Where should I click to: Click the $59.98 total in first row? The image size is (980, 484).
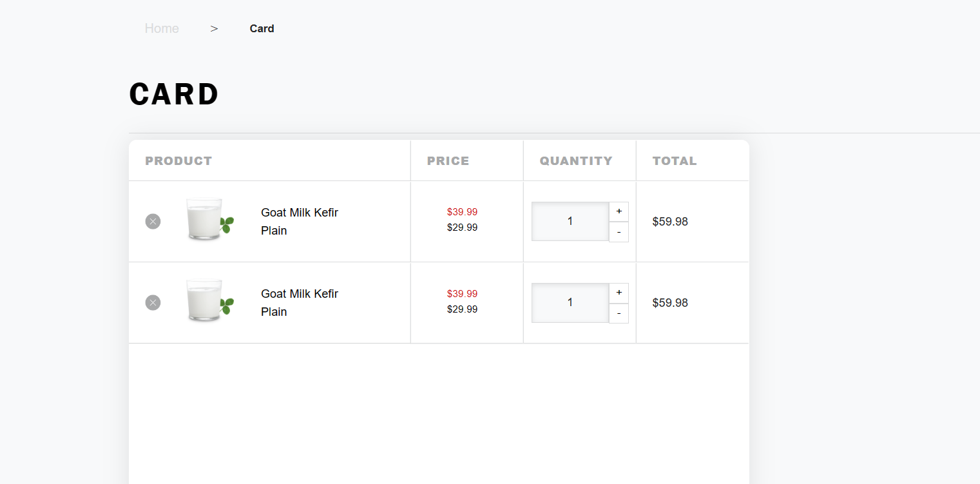pyautogui.click(x=670, y=222)
